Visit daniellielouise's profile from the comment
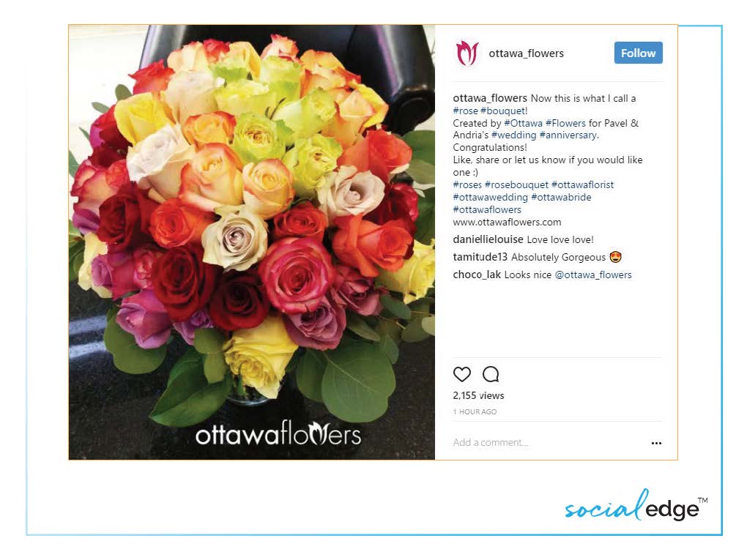This screenshot has height=560, width=747. [488, 239]
